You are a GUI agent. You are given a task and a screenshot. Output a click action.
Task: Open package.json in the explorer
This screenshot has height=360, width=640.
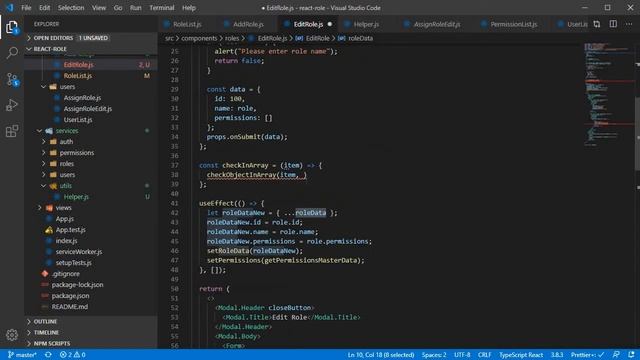coord(70,296)
